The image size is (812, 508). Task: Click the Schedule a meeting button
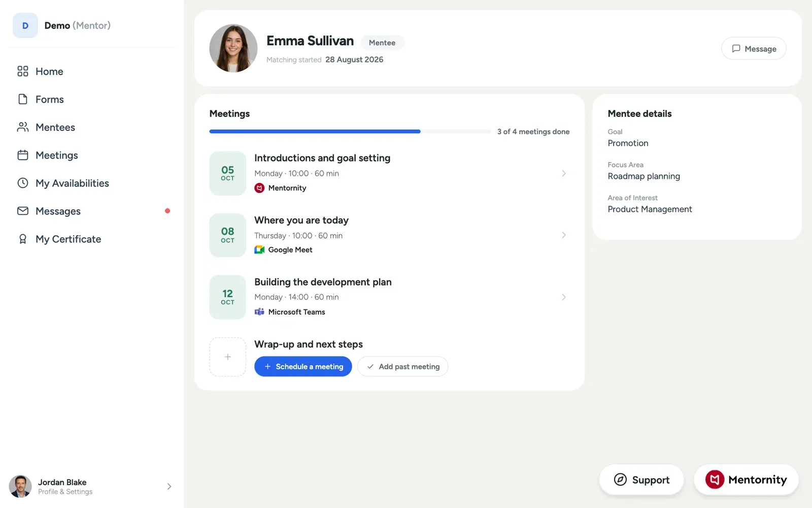(x=303, y=367)
